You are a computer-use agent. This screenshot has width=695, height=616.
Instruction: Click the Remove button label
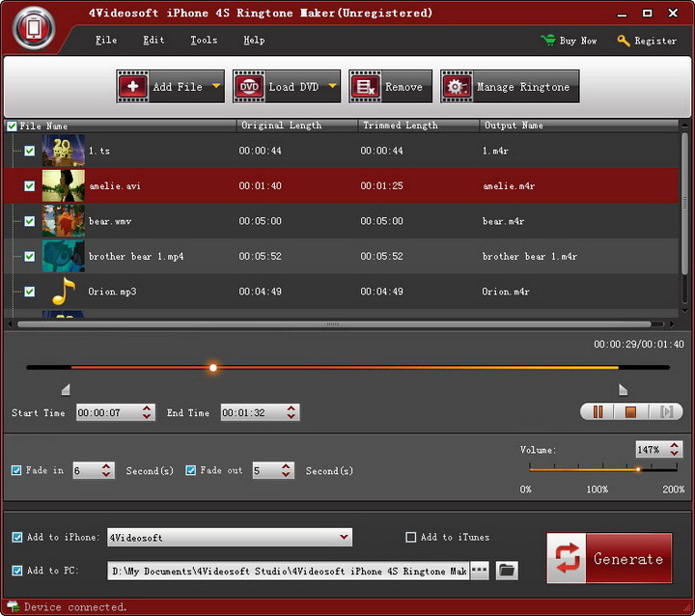(403, 87)
